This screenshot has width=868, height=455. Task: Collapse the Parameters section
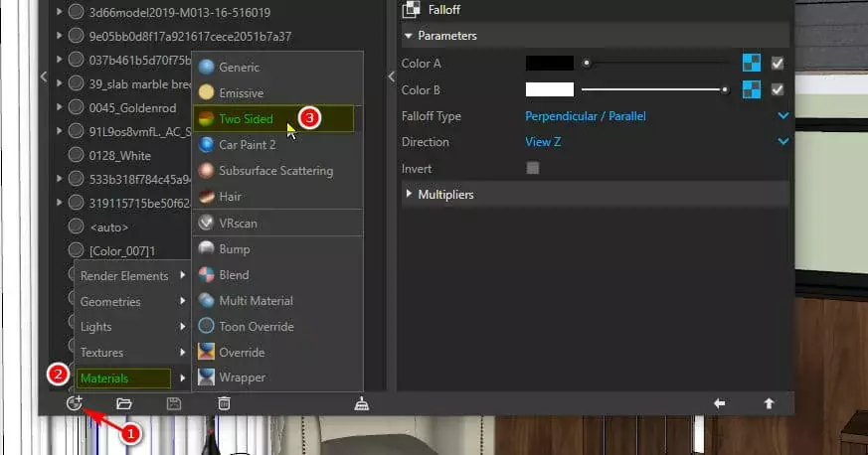coord(446,36)
